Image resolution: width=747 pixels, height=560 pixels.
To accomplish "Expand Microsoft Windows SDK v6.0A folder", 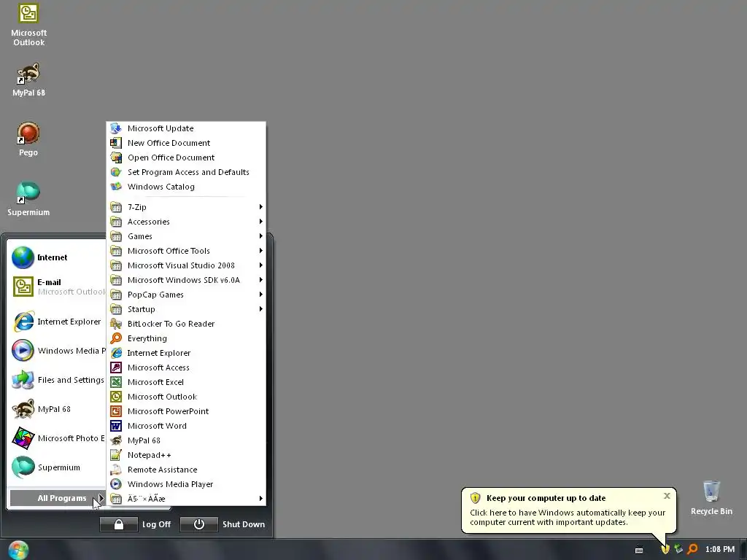I will point(186,280).
